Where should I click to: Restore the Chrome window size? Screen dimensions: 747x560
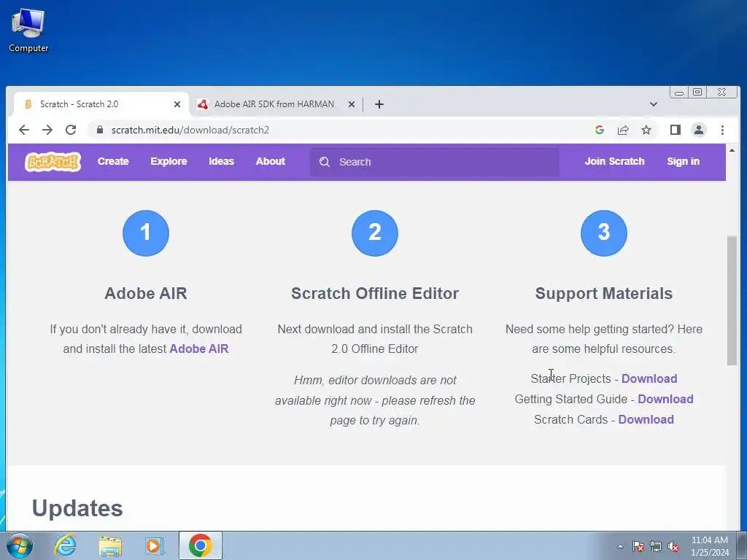point(697,93)
